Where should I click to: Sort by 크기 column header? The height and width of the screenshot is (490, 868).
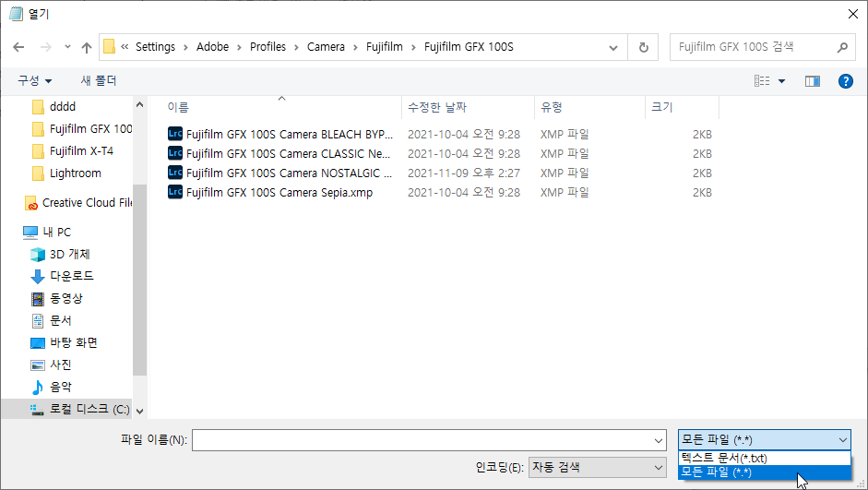[x=662, y=107]
